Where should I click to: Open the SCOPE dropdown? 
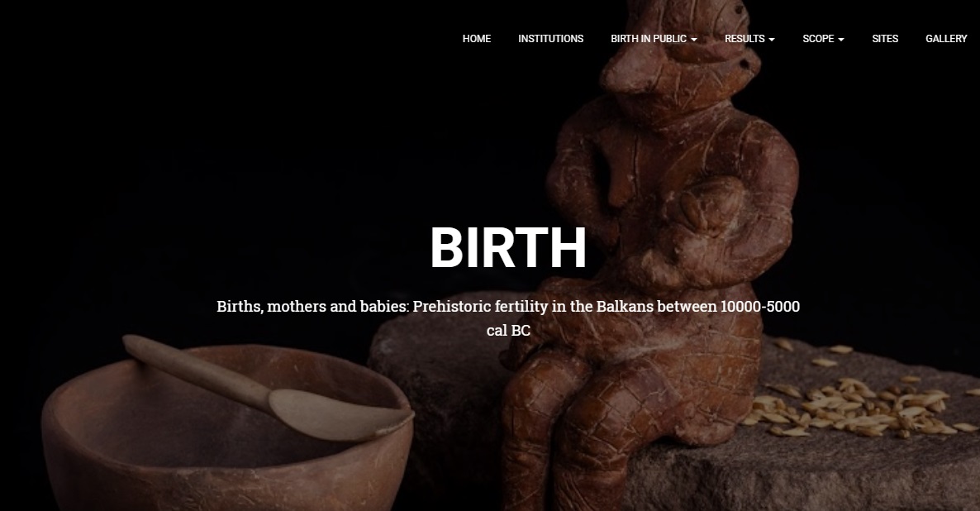[823, 39]
